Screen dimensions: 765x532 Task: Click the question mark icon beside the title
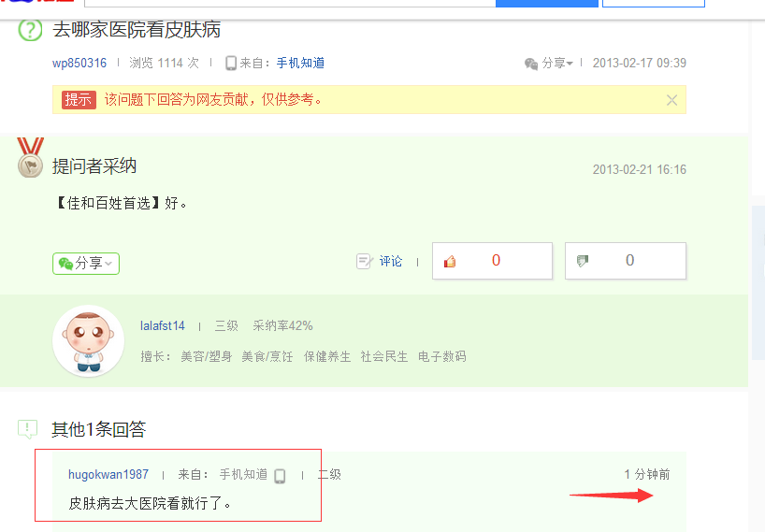pos(31,30)
